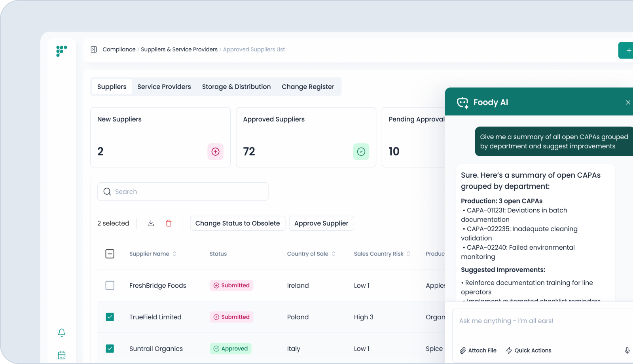
Task: Click Change Status to Obsolete button
Action: click(x=237, y=223)
